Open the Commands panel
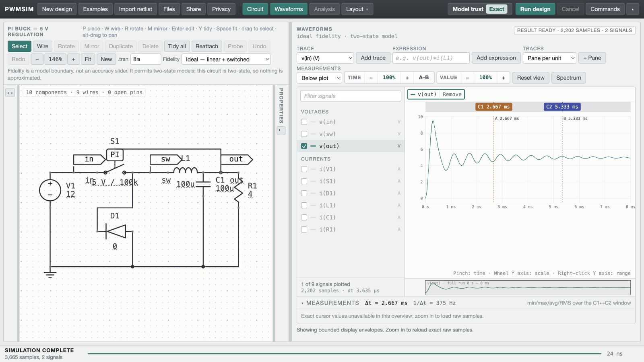The height and width of the screenshot is (362, 644). click(605, 9)
